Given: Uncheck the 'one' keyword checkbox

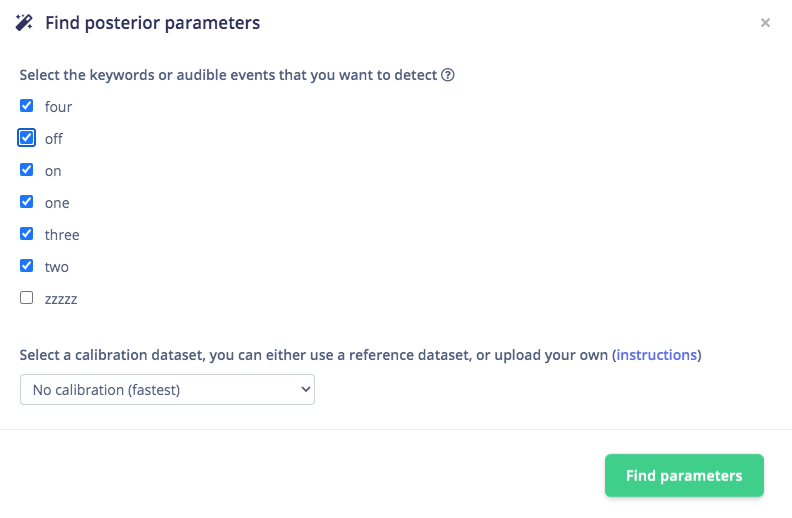Looking at the screenshot, I should (x=27, y=202).
